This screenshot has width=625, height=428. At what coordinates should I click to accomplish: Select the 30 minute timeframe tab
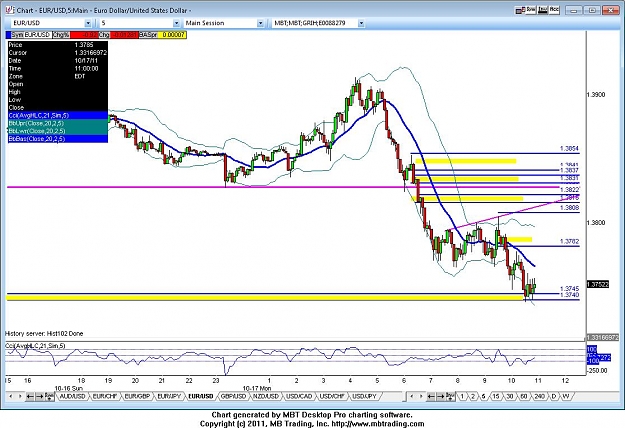[509, 397]
